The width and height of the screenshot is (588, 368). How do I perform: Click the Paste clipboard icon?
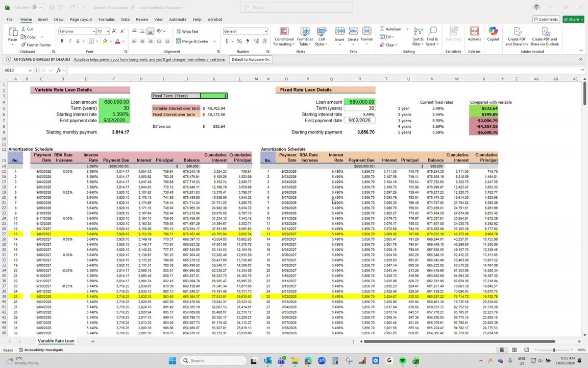12,32
